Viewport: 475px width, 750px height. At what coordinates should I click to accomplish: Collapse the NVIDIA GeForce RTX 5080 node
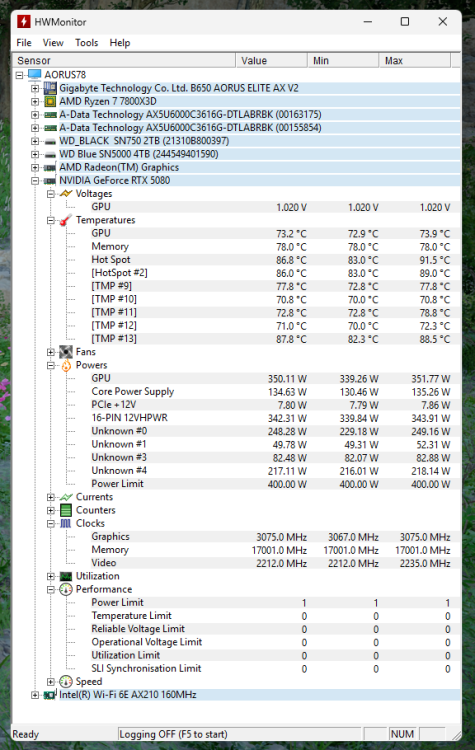(x=34, y=181)
